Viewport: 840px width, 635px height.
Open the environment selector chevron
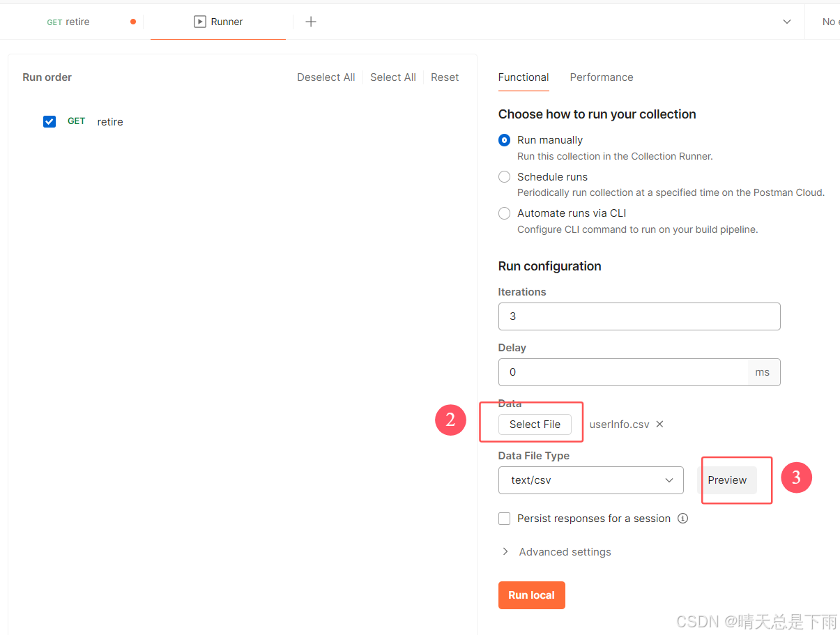pos(787,22)
